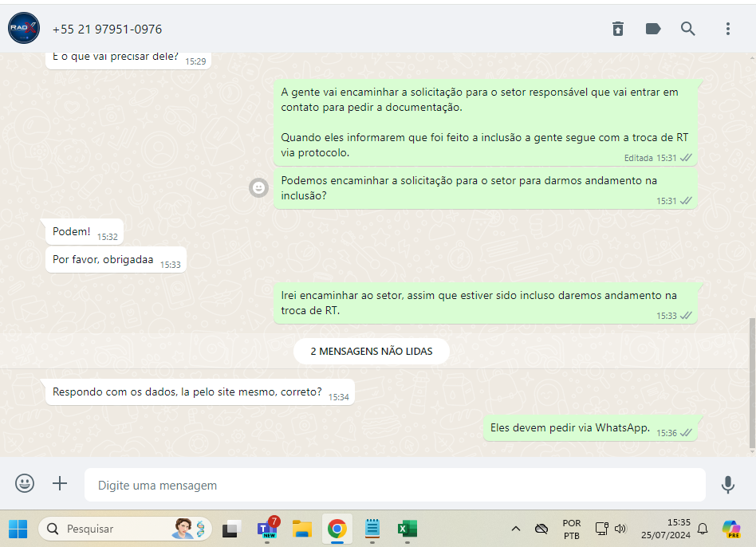756x547 pixels.
Task: Open Excel from the taskbar
Action: tap(408, 529)
